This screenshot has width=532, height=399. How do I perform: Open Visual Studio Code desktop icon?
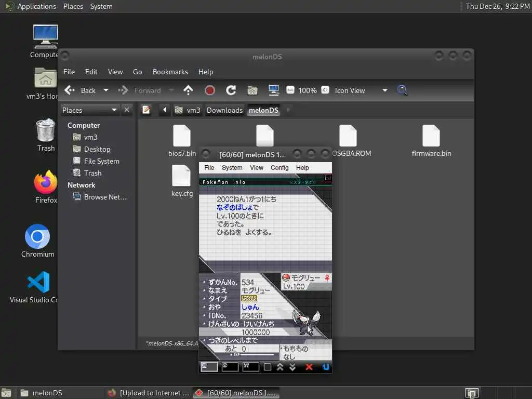[34, 287]
